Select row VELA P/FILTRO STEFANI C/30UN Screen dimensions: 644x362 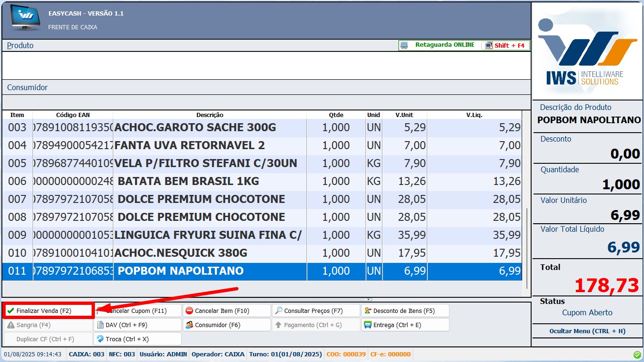click(262, 163)
